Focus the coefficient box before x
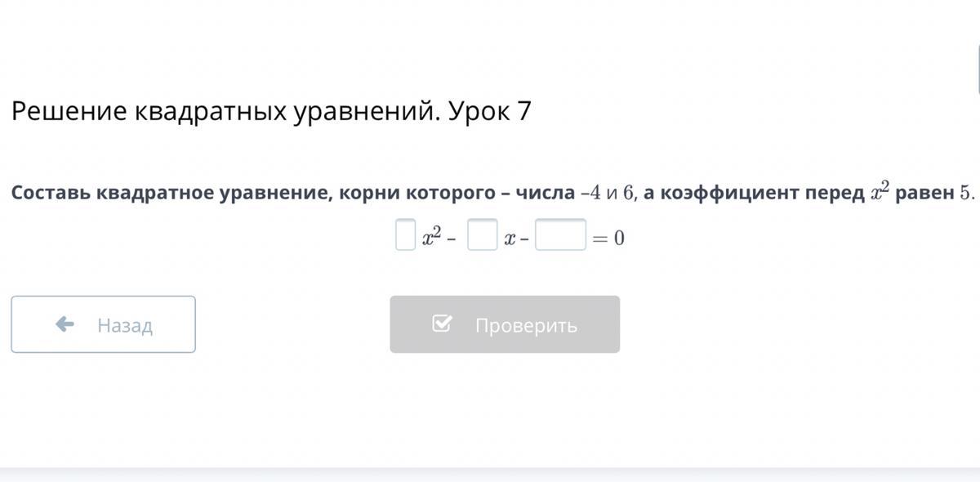 click(x=482, y=234)
